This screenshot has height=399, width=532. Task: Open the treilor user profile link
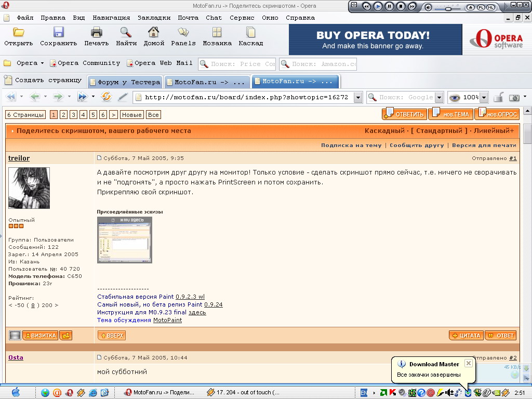pos(19,158)
